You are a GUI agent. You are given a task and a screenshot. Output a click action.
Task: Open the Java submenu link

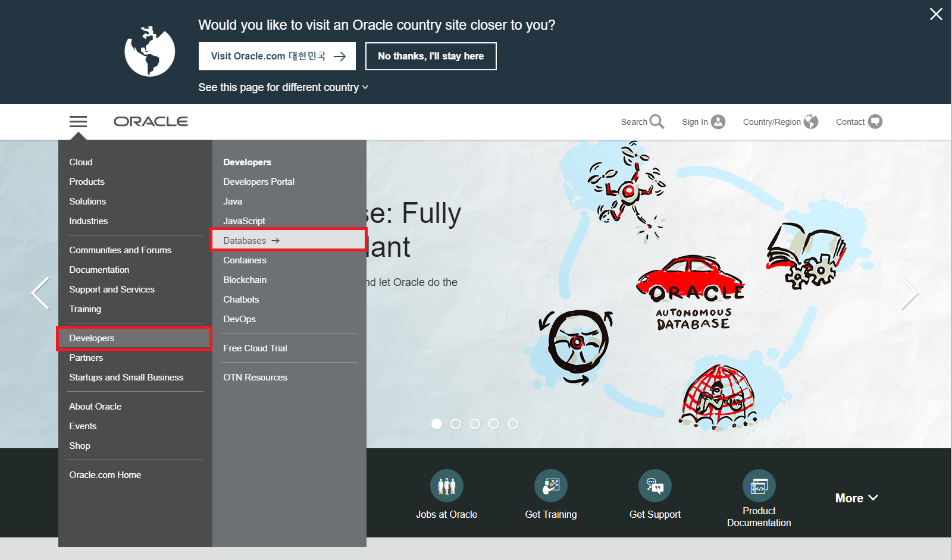click(233, 201)
